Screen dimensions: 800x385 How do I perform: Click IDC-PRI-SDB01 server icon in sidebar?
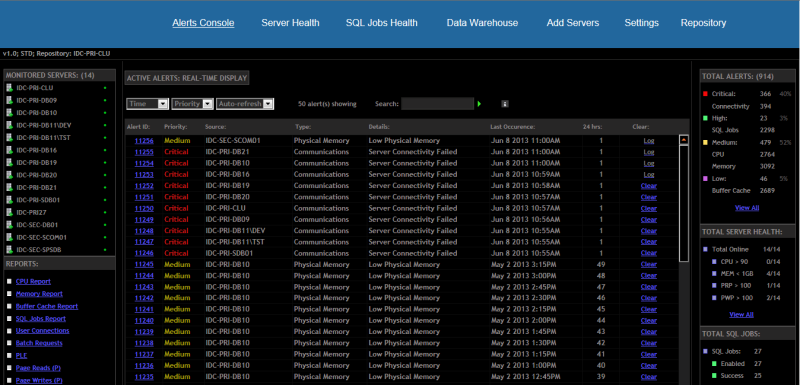coord(9,199)
